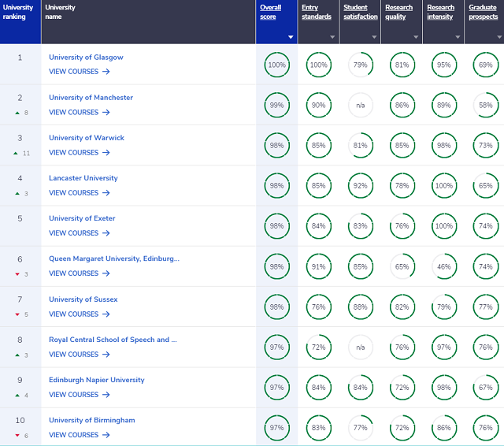The width and height of the screenshot is (504, 446).
Task: Open University of Exeter link
Action: point(82,218)
